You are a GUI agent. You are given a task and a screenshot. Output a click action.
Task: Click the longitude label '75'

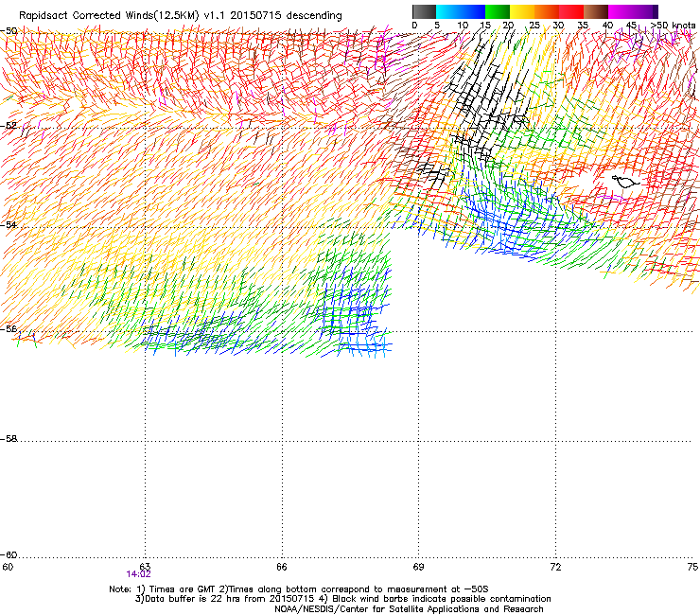click(x=692, y=567)
